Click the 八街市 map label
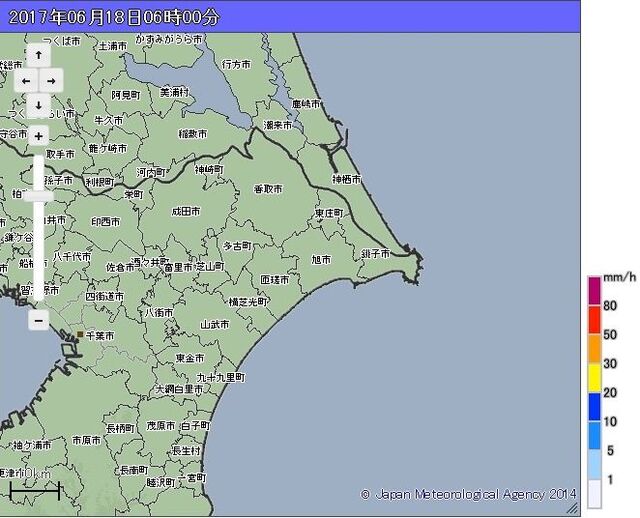This screenshot has height=518, width=640. [159, 313]
